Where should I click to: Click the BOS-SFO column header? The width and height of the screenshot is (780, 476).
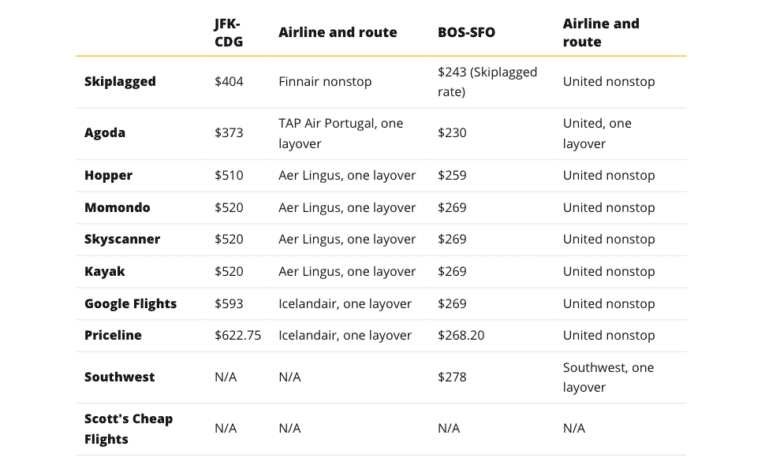coord(466,32)
